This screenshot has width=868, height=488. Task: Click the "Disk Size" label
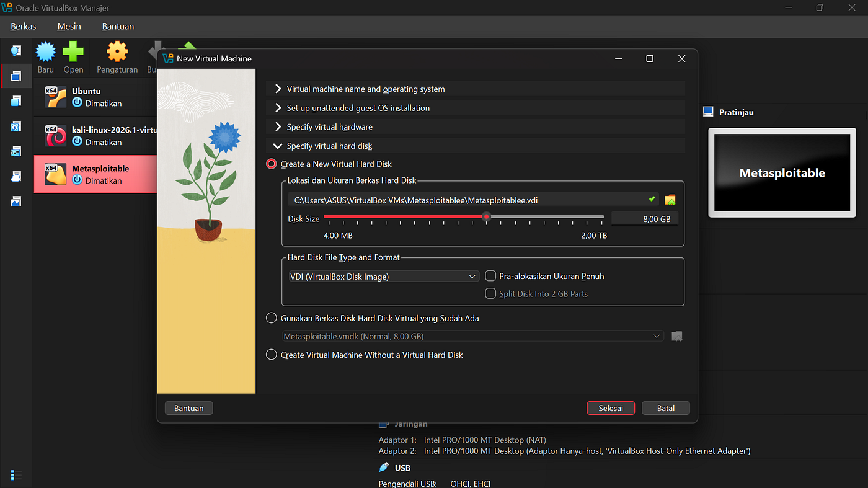point(304,218)
